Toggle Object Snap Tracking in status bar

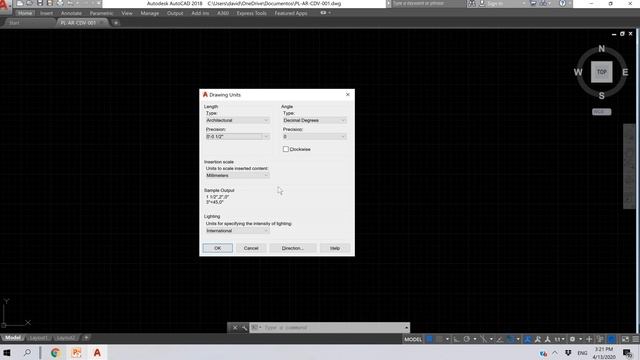pos(500,339)
